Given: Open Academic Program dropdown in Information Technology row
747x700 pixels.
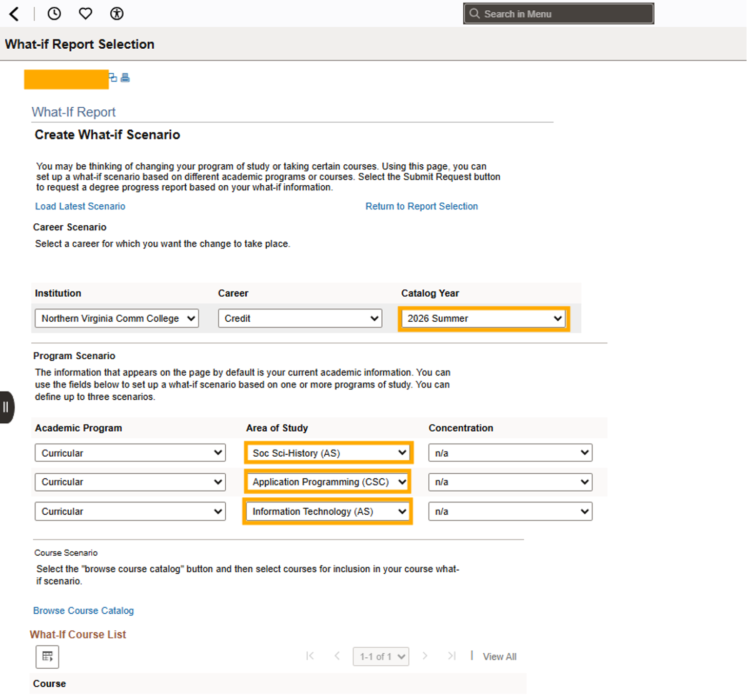Looking at the screenshot, I should [x=130, y=512].
